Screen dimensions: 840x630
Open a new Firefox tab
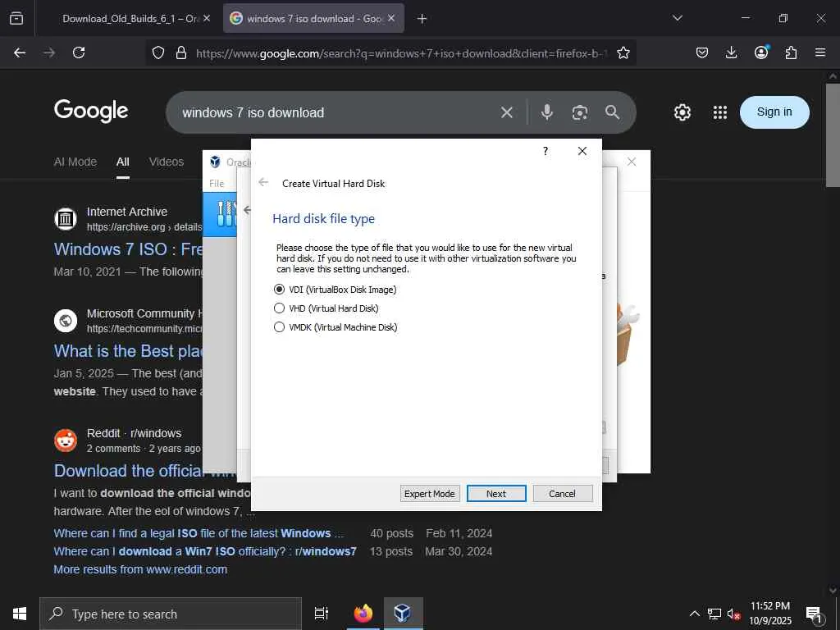click(422, 19)
